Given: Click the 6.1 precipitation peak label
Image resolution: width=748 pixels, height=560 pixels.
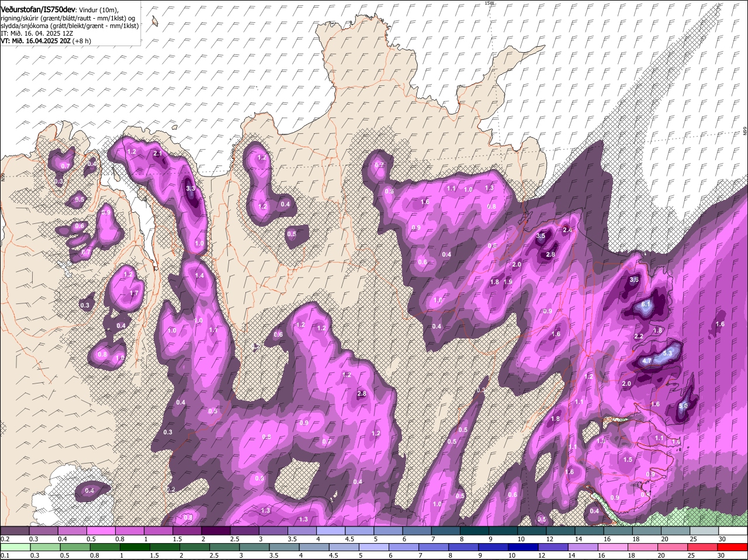Looking at the screenshot, I should point(646,305).
